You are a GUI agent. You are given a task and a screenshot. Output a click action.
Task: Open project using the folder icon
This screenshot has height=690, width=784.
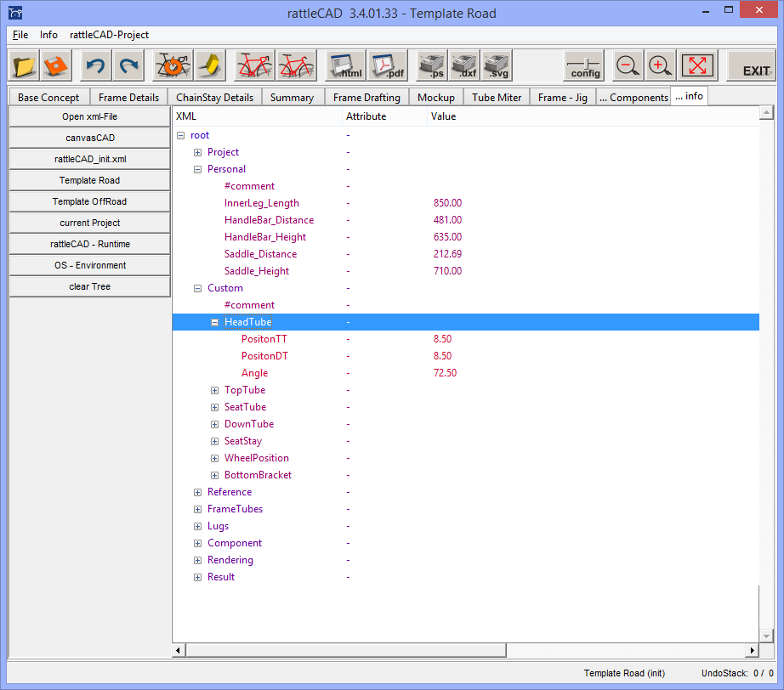tap(23, 65)
